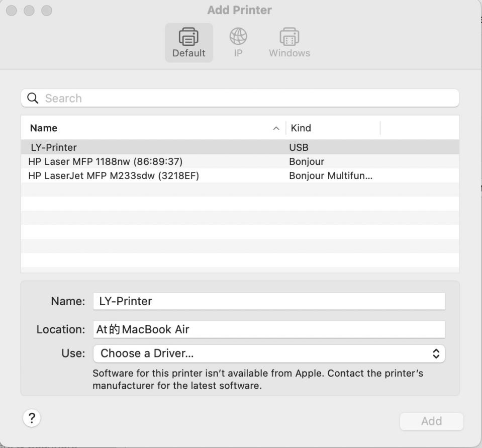Click the magnifying glass search icon
The height and width of the screenshot is (448, 482).
[33, 98]
